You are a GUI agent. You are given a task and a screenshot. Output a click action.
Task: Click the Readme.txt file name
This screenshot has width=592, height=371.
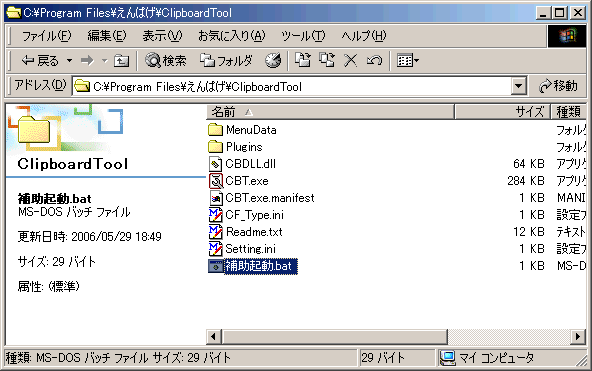point(254,232)
